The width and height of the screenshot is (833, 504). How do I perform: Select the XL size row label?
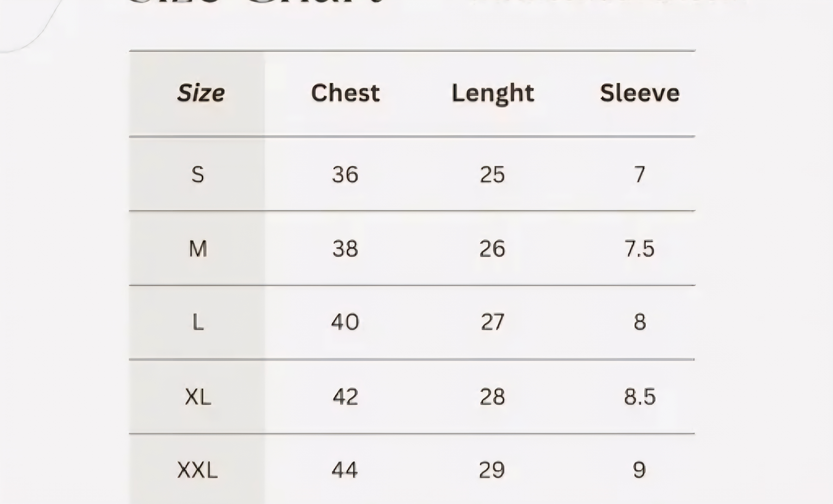[x=198, y=396]
